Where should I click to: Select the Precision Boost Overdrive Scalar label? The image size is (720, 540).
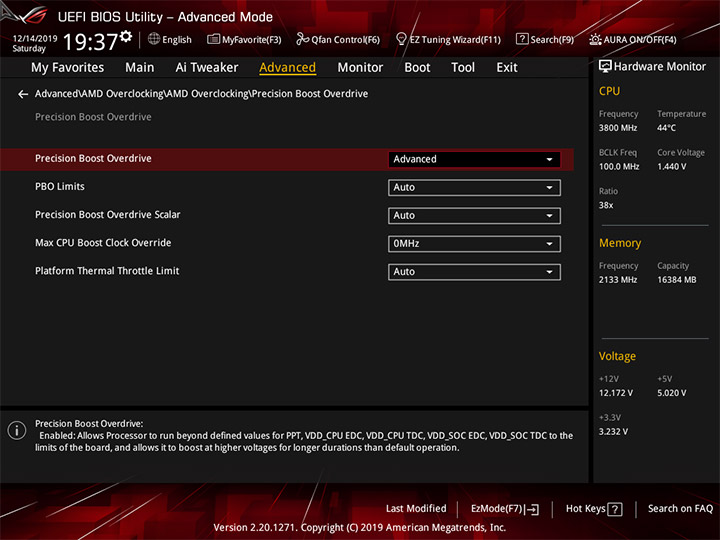coord(107,215)
